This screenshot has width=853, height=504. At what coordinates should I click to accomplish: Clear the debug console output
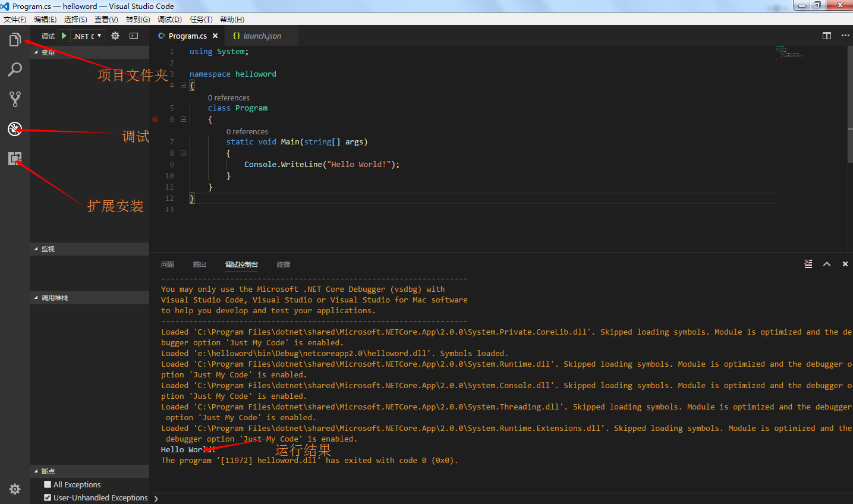tap(808, 264)
